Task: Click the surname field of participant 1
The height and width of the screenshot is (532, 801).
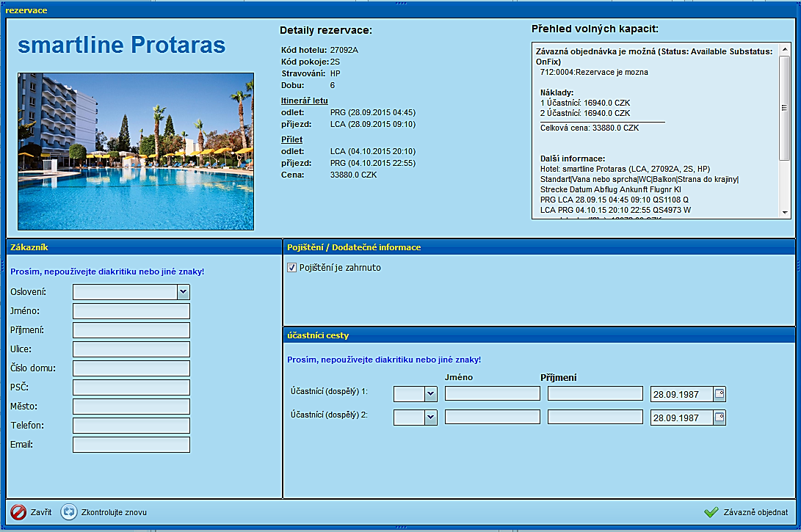Action: pyautogui.click(x=595, y=393)
